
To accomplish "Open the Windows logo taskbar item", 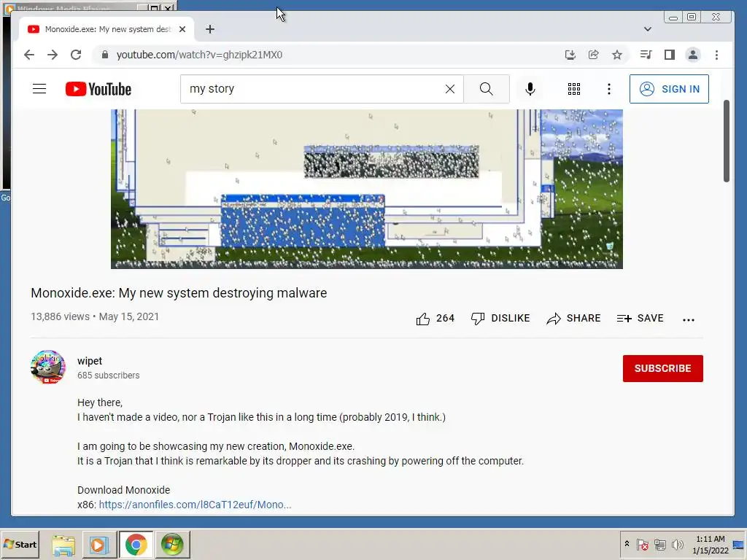I will pyautogui.click(x=172, y=544).
